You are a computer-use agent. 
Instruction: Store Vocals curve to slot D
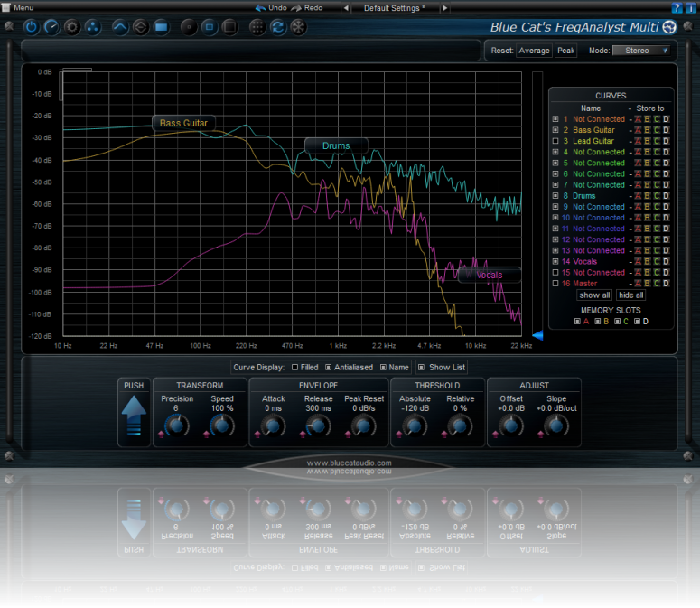667,261
